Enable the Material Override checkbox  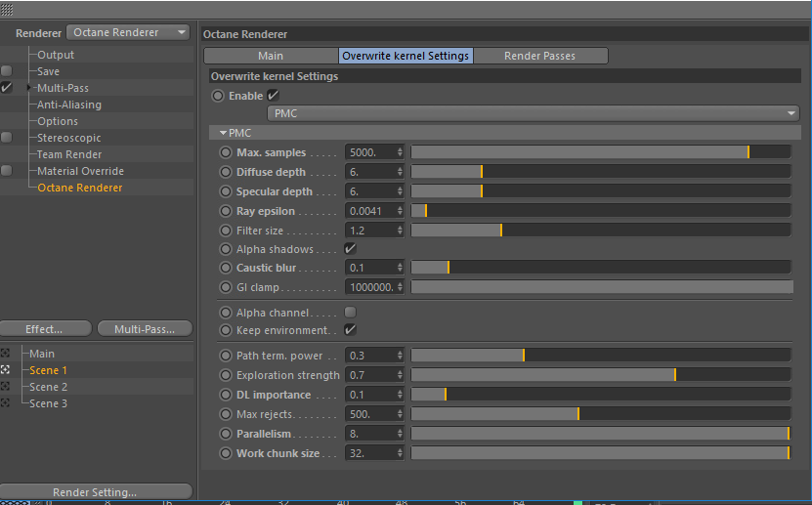(6, 170)
